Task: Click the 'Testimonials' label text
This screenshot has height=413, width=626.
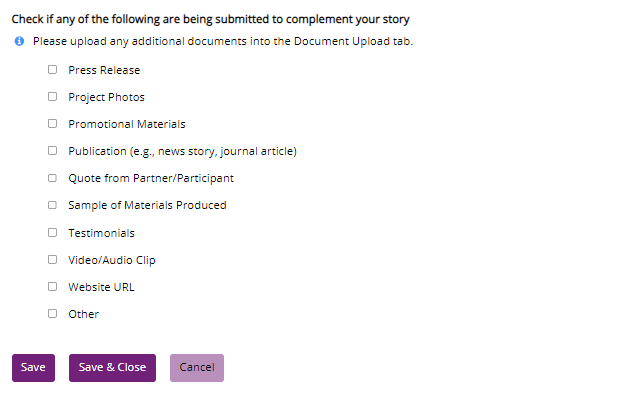Action: pyautogui.click(x=101, y=233)
